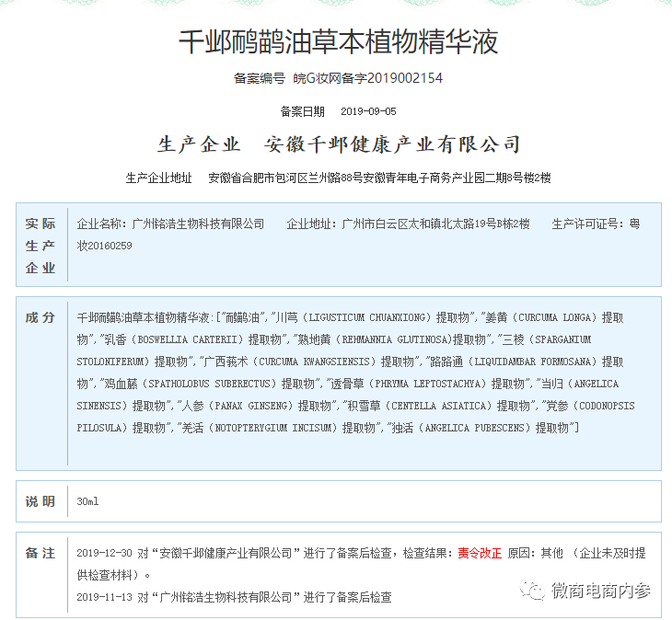Click the 30ml description value

coord(87,501)
